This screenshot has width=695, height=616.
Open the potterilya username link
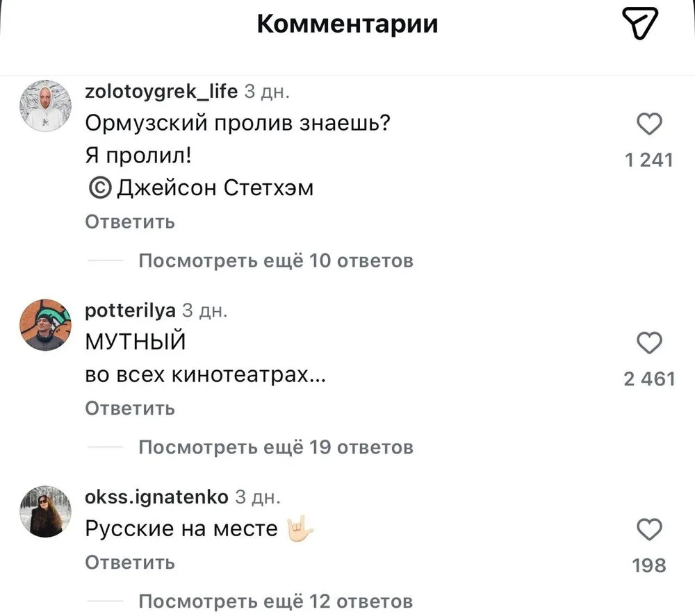tap(129, 311)
